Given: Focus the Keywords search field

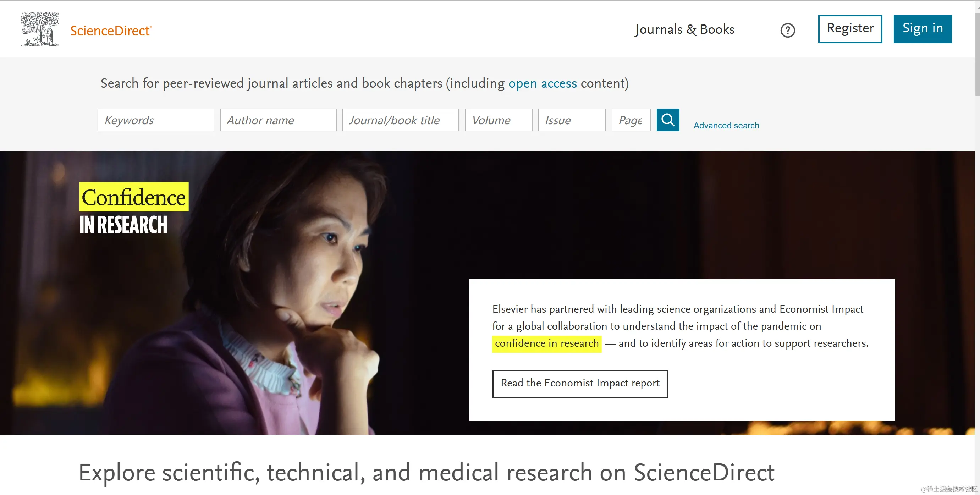Looking at the screenshot, I should [156, 120].
